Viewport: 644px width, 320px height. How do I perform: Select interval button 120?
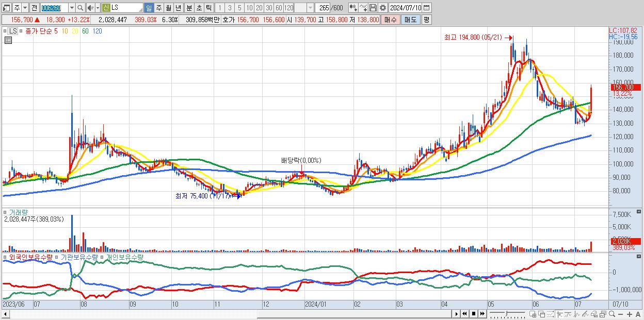pyautogui.click(x=288, y=8)
